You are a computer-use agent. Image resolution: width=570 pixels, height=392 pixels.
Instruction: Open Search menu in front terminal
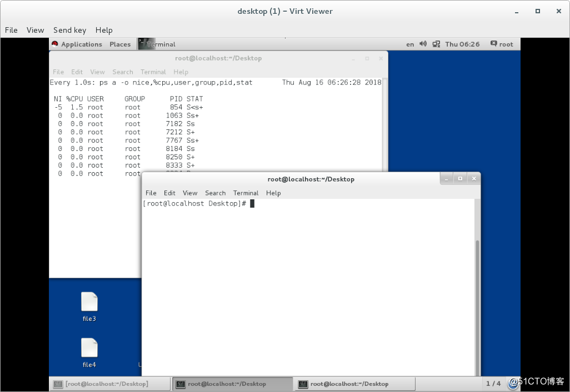(215, 193)
